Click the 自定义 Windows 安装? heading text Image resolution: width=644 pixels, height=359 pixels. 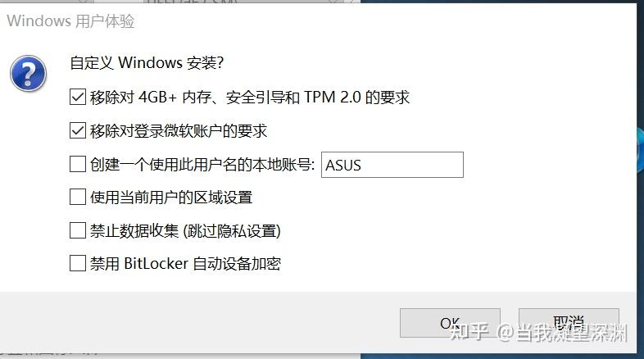[147, 63]
